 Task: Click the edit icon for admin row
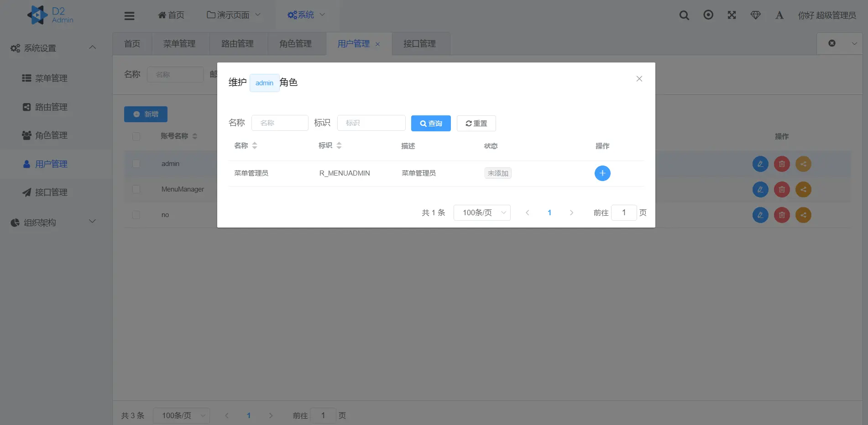[760, 164]
